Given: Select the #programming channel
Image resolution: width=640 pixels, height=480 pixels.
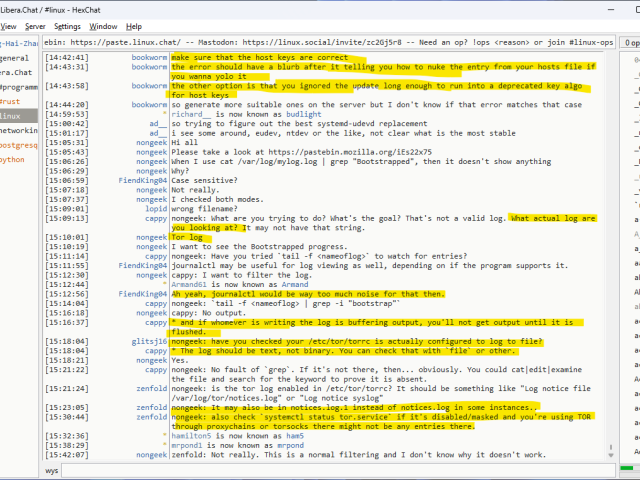Looking at the screenshot, I should (x=18, y=88).
